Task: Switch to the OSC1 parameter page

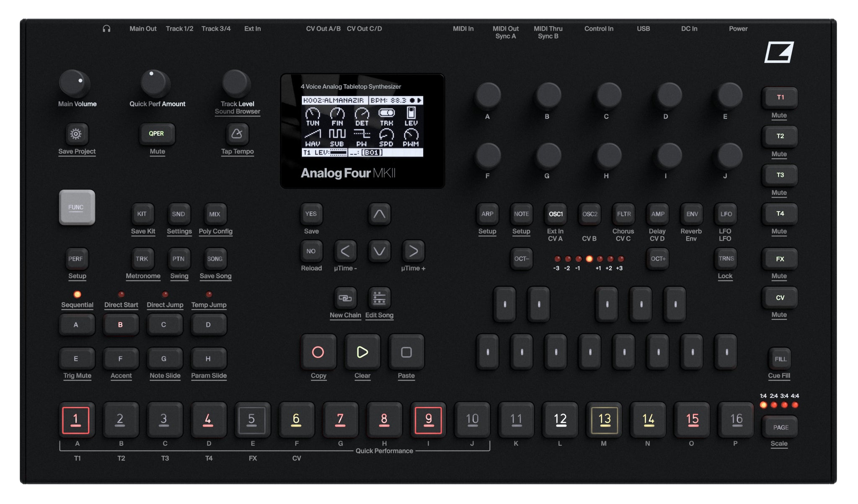Action: tap(556, 214)
